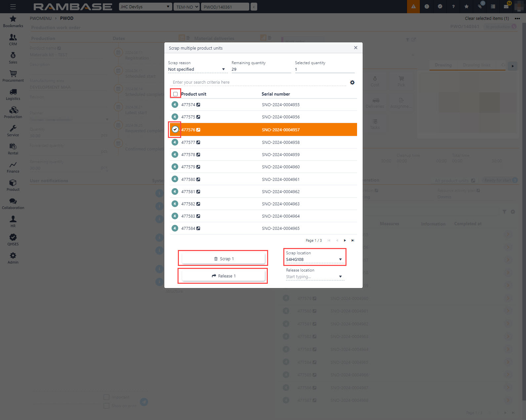The image size is (526, 420).
Task: Open the Collaboration module
Action: pyautogui.click(x=13, y=203)
